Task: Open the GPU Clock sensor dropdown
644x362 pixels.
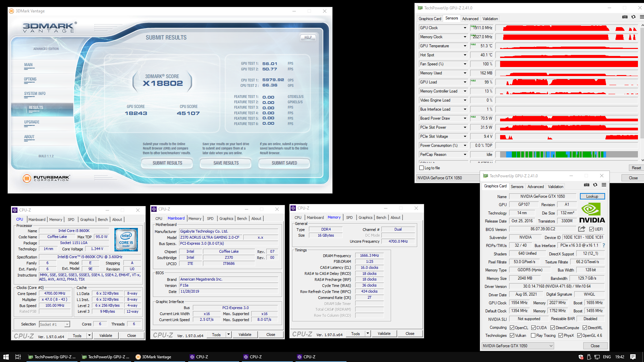Action: click(465, 28)
